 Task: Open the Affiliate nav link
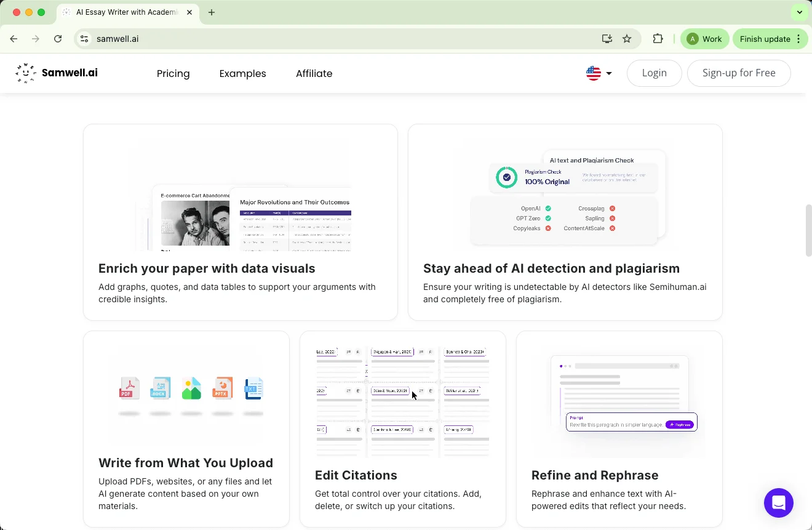(314, 73)
